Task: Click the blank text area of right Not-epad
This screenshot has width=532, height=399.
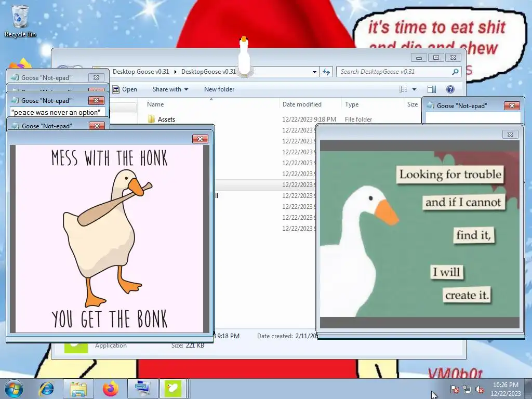Action: point(473,118)
